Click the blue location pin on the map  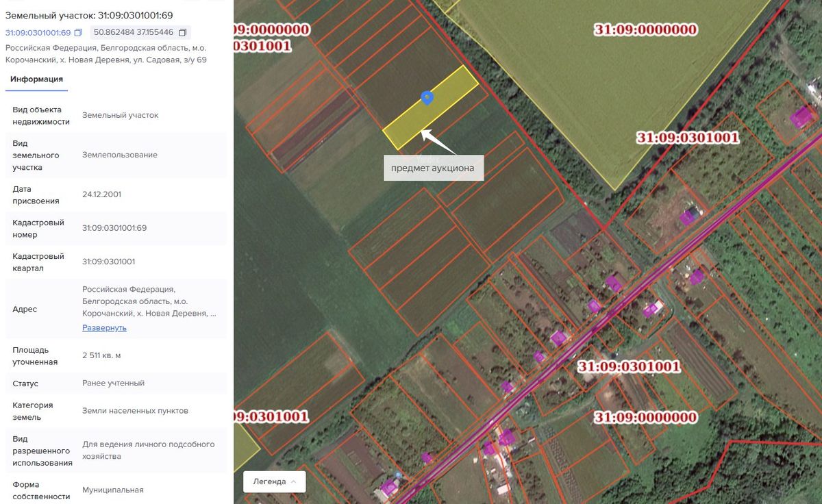427,99
